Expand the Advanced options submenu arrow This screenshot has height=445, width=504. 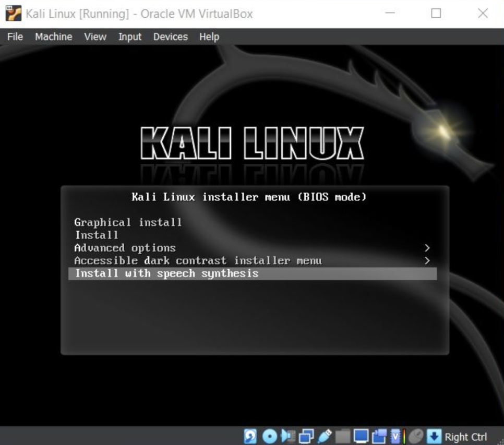(427, 248)
